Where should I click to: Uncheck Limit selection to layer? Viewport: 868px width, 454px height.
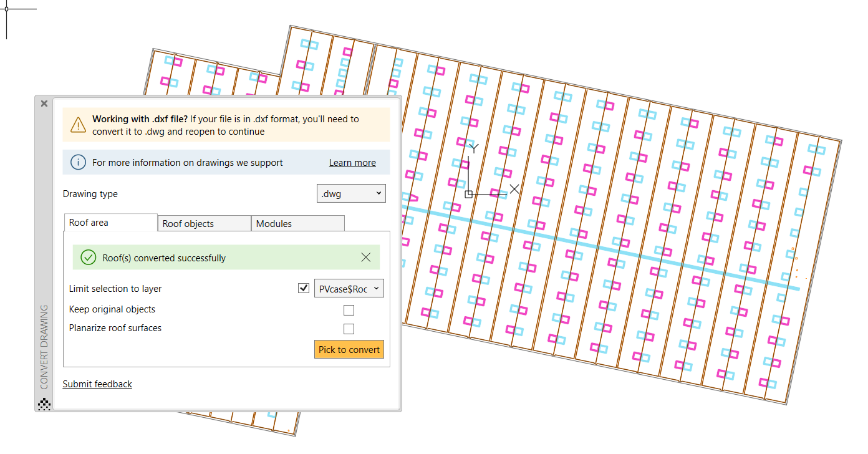[x=304, y=287]
